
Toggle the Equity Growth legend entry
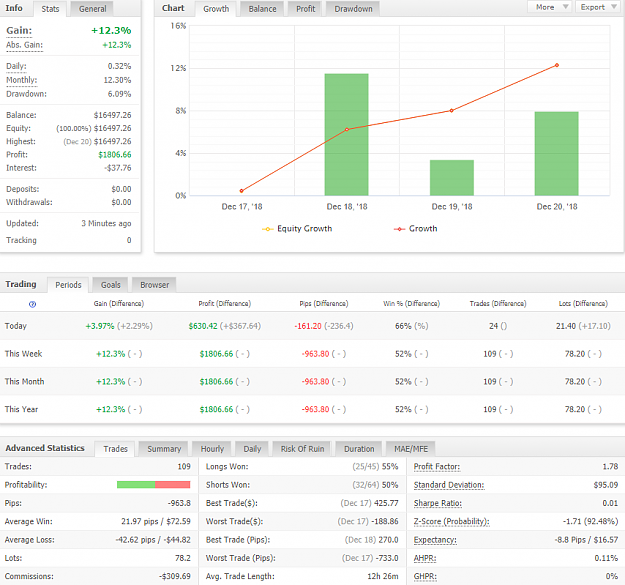(x=297, y=229)
